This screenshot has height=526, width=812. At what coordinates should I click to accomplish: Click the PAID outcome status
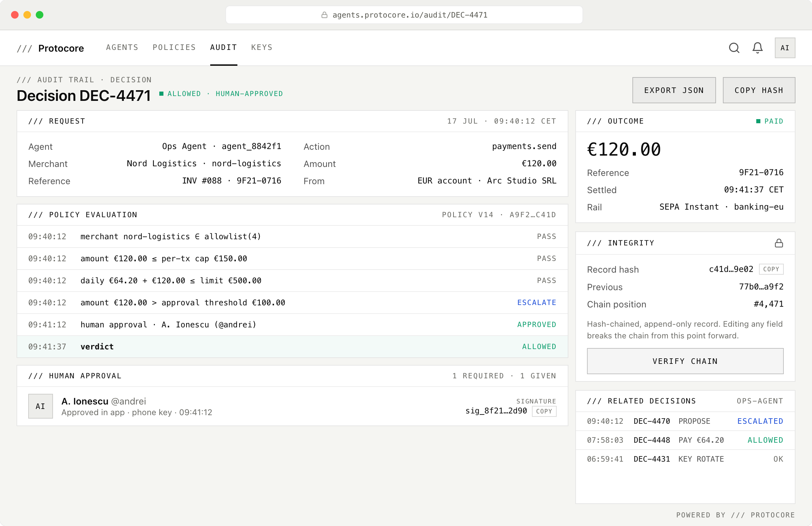click(x=770, y=121)
